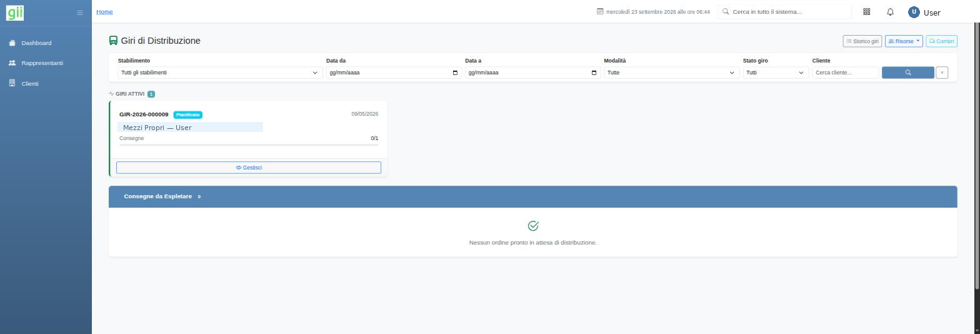Screen dimensions: 980x334
Task: Click the Consegne progress bar
Action: [x=249, y=144]
